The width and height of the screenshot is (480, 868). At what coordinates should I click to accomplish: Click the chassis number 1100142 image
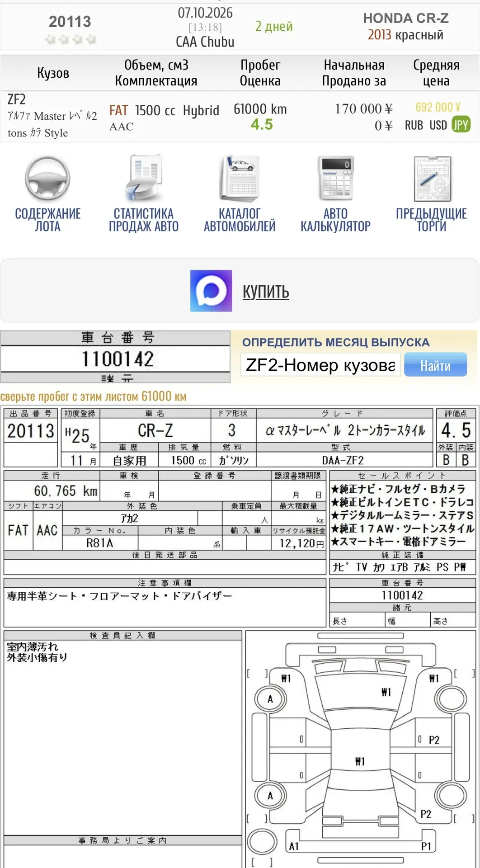coord(116,357)
